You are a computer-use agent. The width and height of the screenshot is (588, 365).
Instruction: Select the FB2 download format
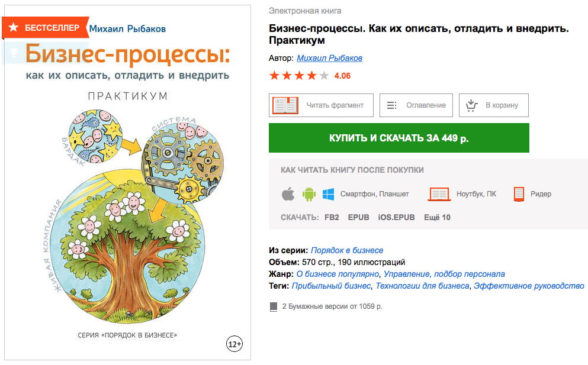[332, 217]
